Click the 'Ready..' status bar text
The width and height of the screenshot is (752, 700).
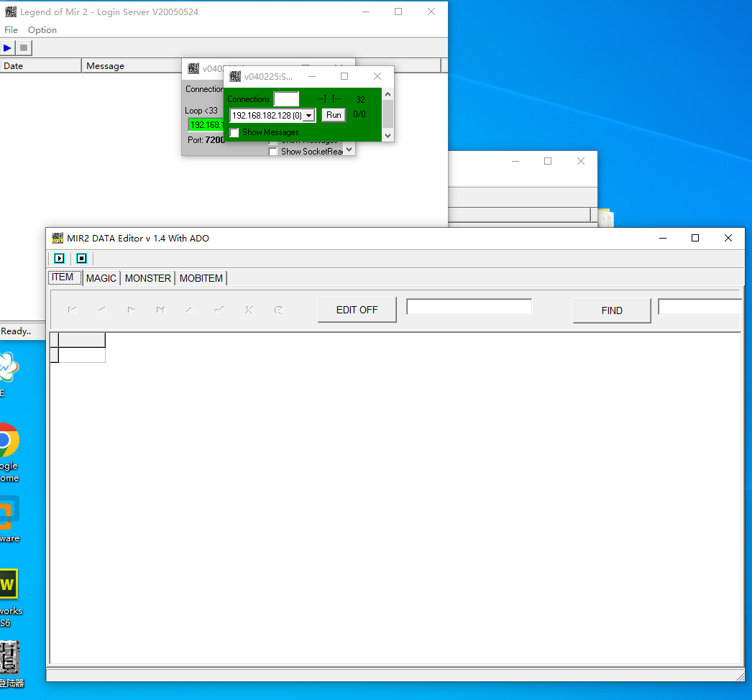pyautogui.click(x=16, y=331)
